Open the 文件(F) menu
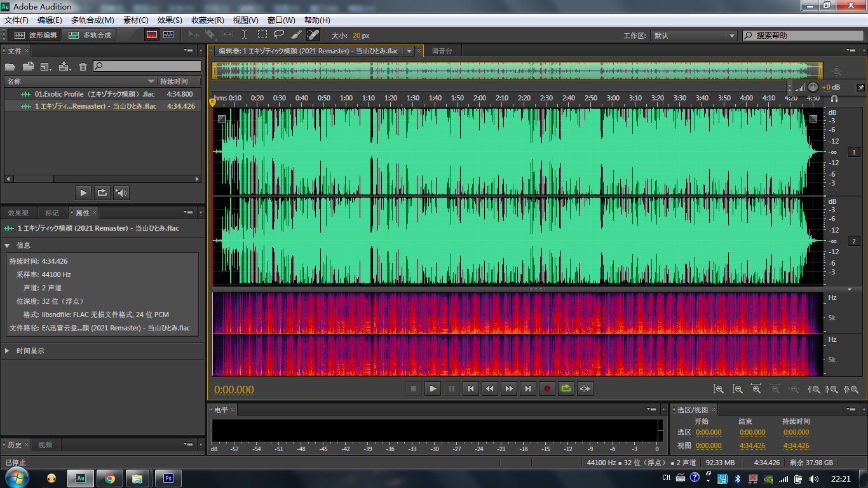This screenshot has height=488, width=868. coord(17,20)
